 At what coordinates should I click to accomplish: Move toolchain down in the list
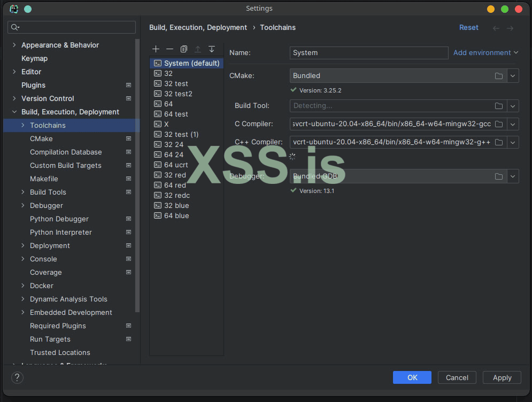[211, 49]
